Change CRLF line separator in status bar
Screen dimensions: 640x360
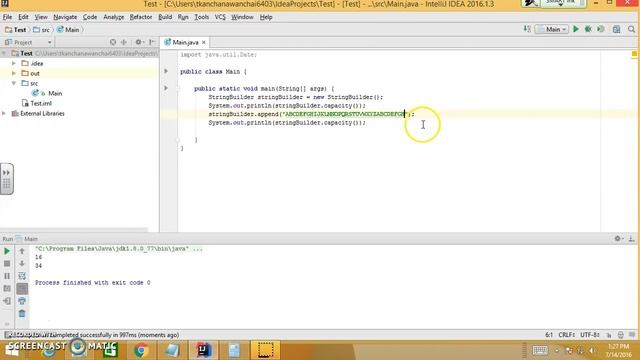point(566,335)
